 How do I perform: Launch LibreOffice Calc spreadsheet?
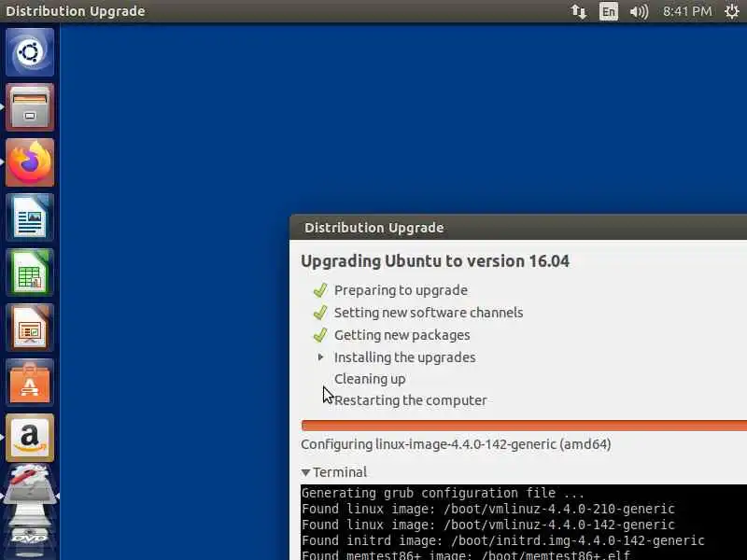point(30,273)
